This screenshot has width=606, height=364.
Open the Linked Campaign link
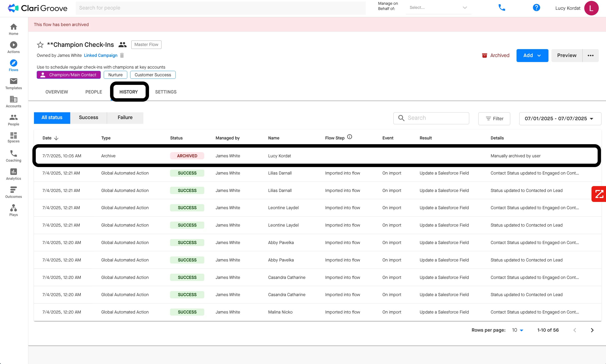tap(101, 55)
